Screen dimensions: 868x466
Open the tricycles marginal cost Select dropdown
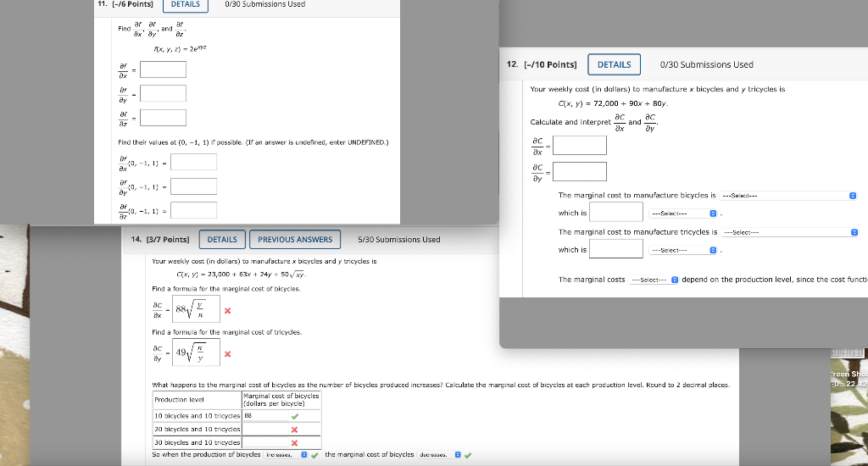click(789, 232)
